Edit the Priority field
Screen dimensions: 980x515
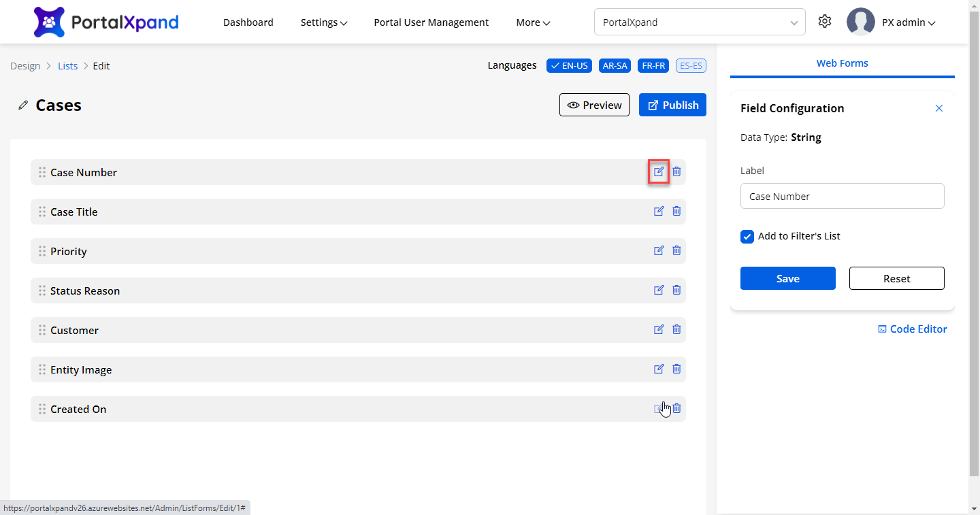coord(659,250)
